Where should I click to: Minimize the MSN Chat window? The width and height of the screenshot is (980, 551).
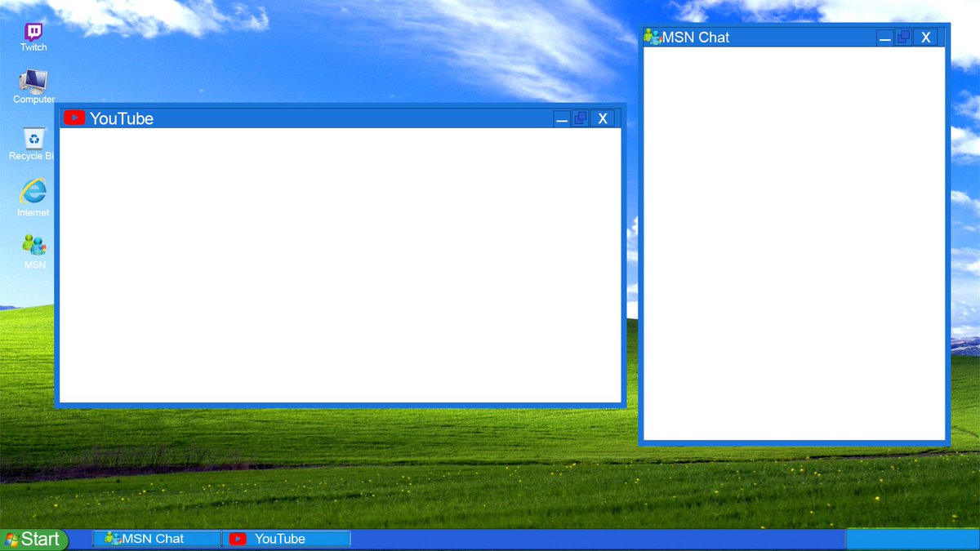884,38
